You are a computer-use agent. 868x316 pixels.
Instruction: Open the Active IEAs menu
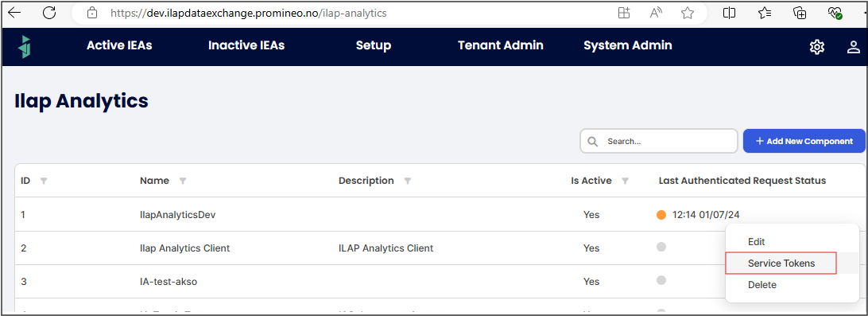click(119, 46)
